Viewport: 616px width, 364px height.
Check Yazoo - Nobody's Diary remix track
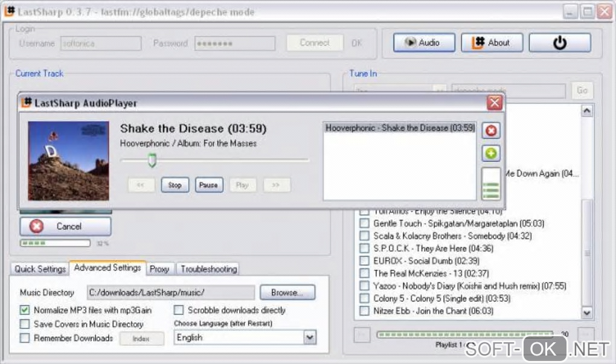point(365,286)
